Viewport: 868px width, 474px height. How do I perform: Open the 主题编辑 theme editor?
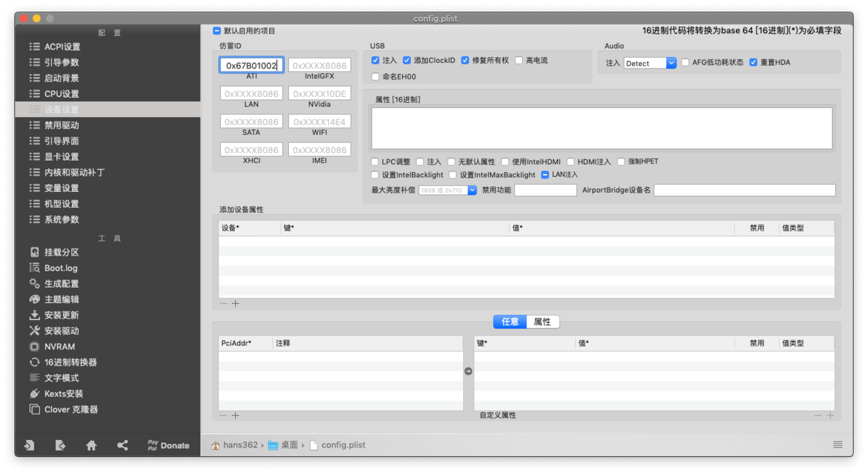[x=54, y=299]
